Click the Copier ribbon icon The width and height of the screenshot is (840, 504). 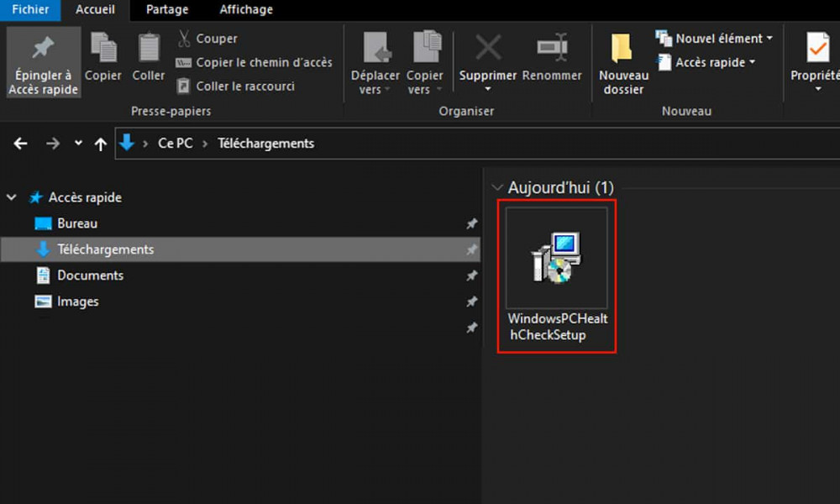(103, 47)
